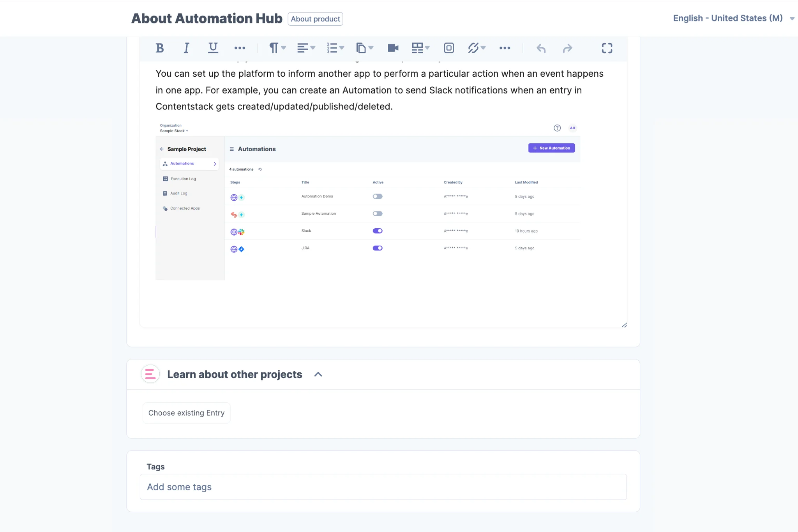
Task: Apply underline formatting
Action: [213, 48]
